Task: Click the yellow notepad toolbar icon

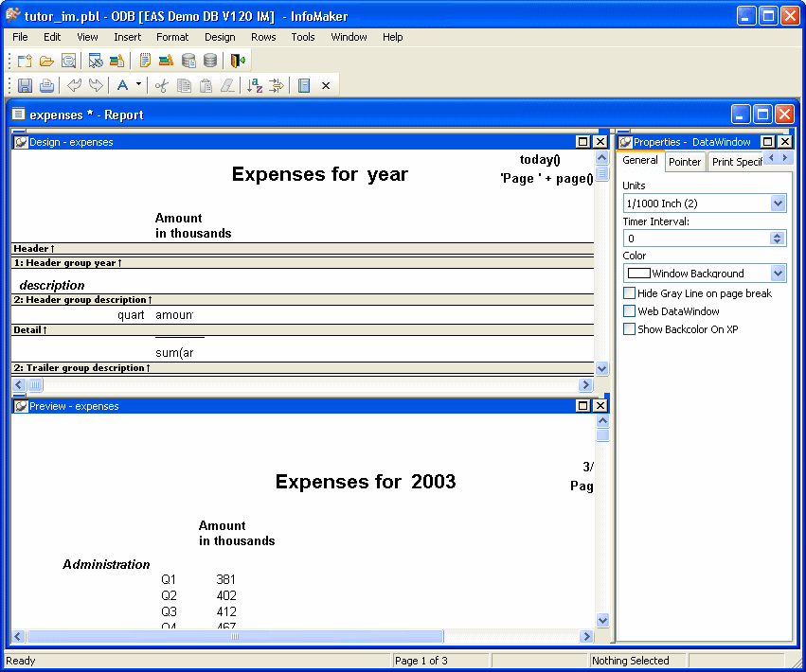Action: pos(145,61)
